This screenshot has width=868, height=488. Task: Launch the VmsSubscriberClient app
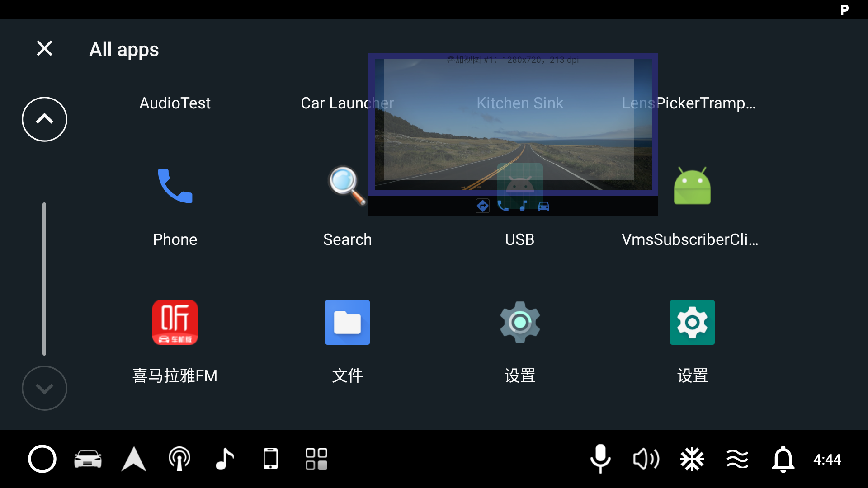pos(692,187)
